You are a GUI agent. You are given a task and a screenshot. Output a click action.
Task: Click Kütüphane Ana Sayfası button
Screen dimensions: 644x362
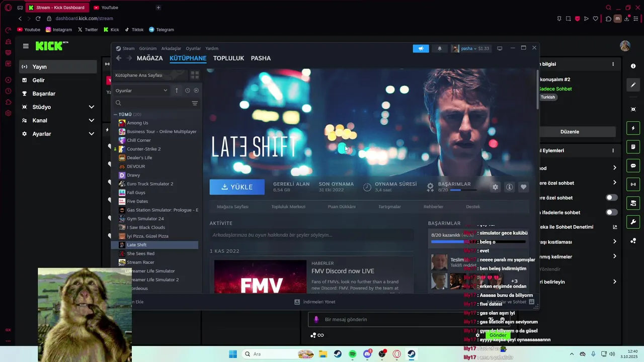pyautogui.click(x=149, y=75)
